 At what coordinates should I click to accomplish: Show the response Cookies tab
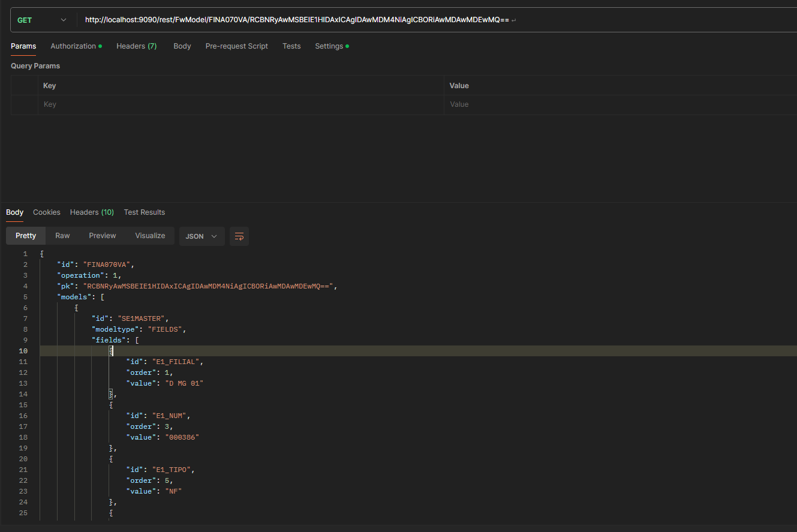point(47,212)
